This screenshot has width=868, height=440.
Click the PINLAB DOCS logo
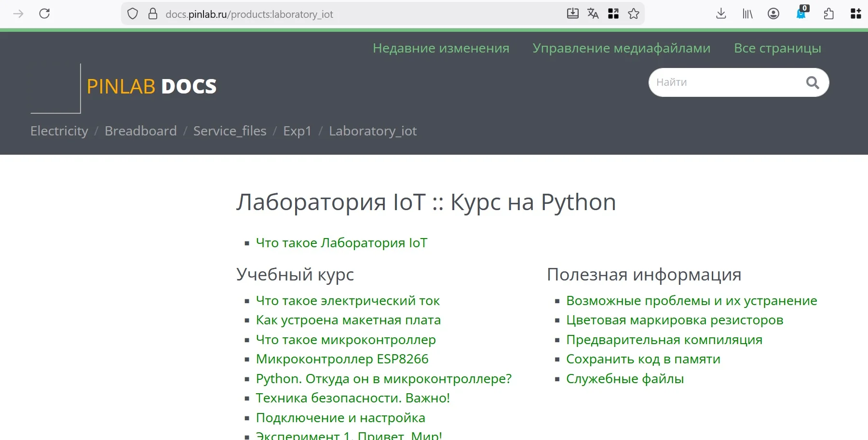151,87
